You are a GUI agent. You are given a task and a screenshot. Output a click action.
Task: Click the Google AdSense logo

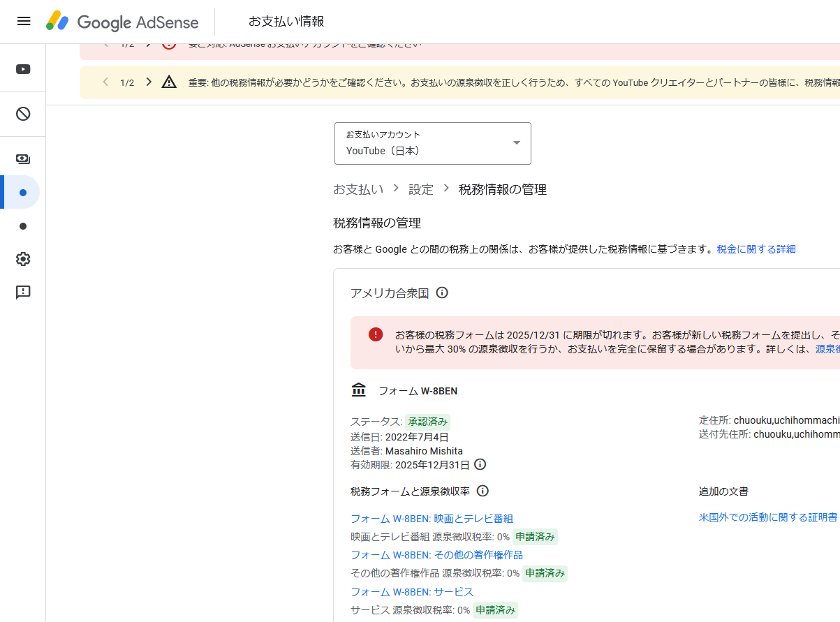click(123, 22)
